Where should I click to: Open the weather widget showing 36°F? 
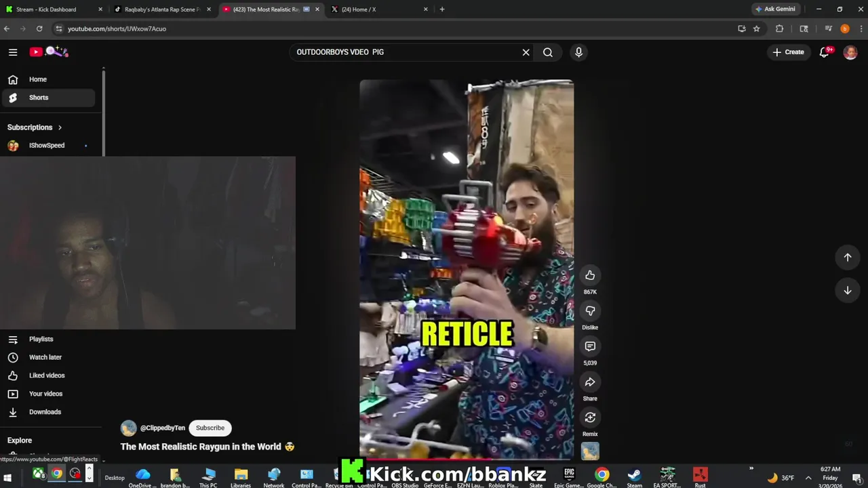[x=780, y=478]
